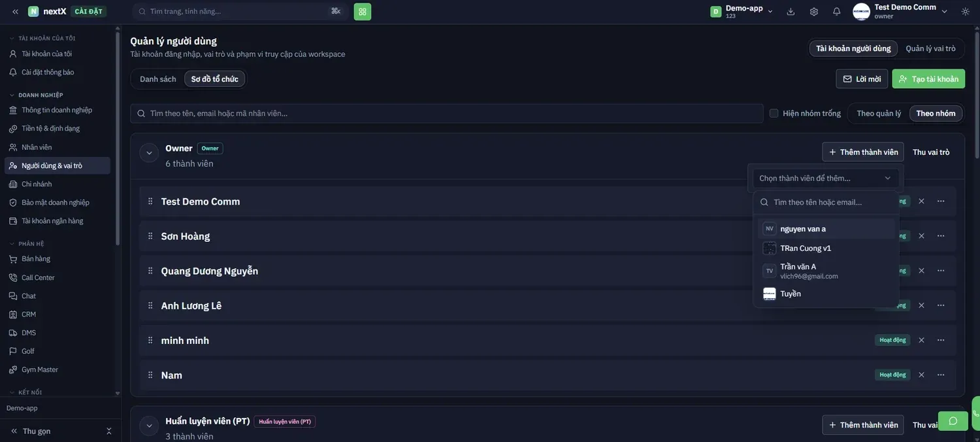Click Thu vai trò for Owner group
Screen dimensions: 980x442
931,152
